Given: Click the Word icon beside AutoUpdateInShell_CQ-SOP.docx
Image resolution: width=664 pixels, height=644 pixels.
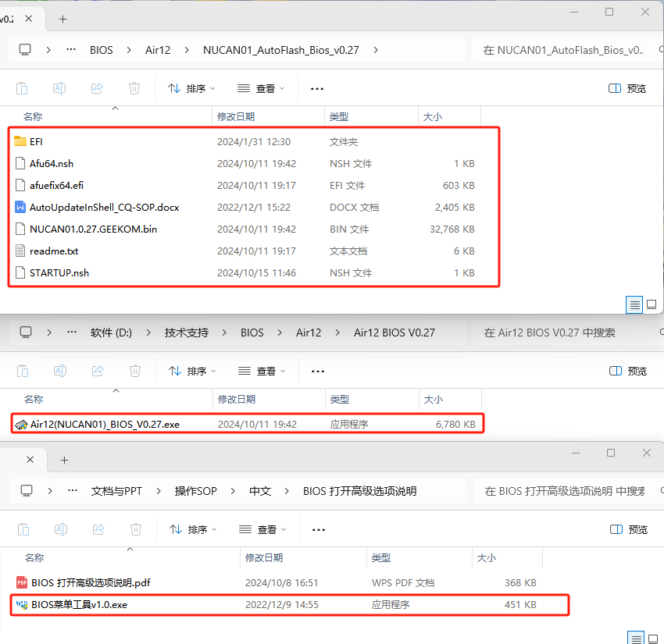Looking at the screenshot, I should pos(19,207).
